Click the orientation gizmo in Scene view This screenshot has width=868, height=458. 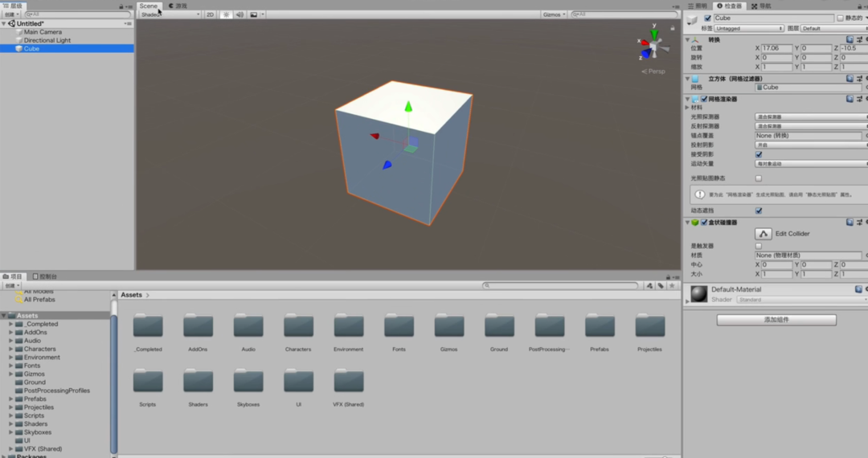[653, 46]
